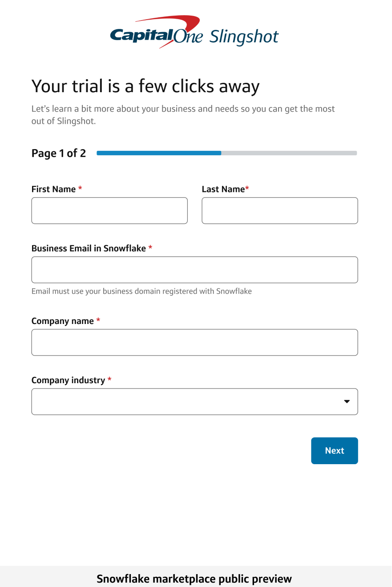The width and height of the screenshot is (392, 587).
Task: Click the Business Email in Snowflake field
Action: point(194,270)
